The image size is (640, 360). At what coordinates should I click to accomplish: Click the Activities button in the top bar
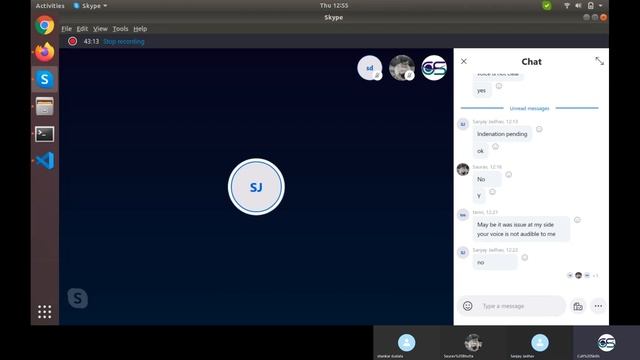[50, 6]
